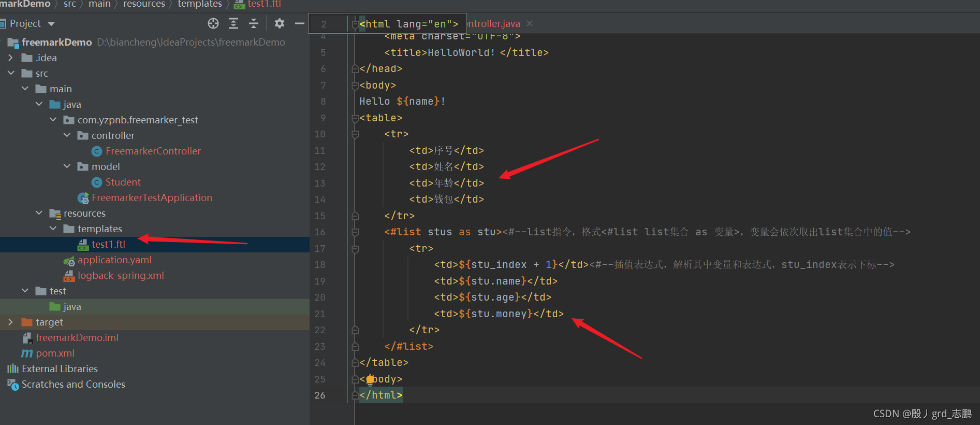
Task: Click the test1.ftl file icon
Action: pos(83,244)
